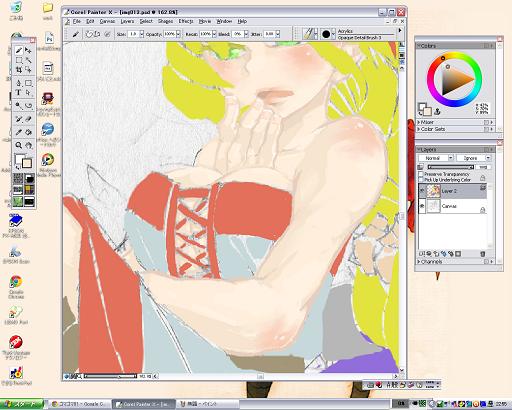Toggle straight line strokes mode in property bar
Image resolution: width=512 pixels, height=410 pixels.
97,34
